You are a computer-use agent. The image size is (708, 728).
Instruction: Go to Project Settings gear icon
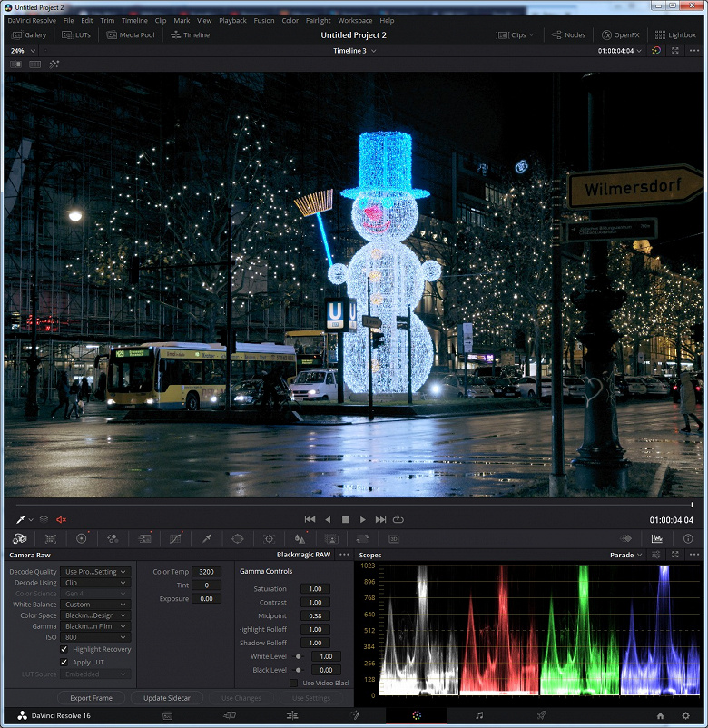(685, 715)
